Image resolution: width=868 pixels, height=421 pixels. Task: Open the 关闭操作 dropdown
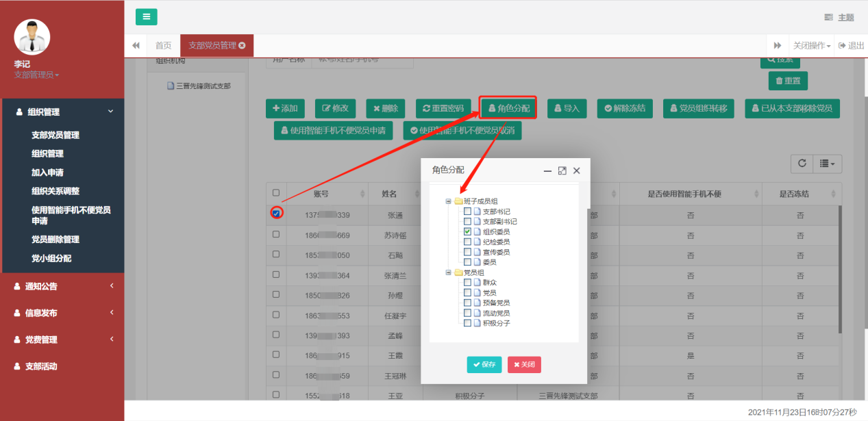[812, 46]
